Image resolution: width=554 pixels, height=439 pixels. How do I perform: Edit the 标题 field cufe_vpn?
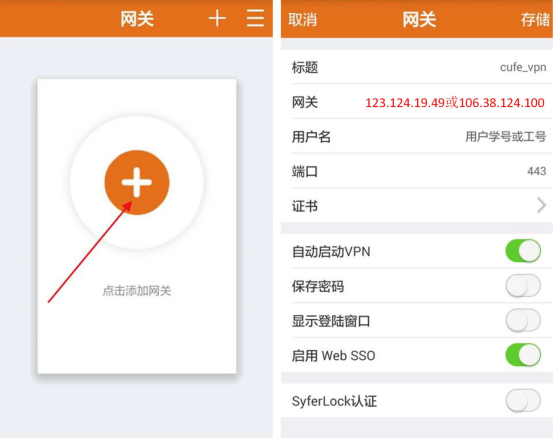523,67
